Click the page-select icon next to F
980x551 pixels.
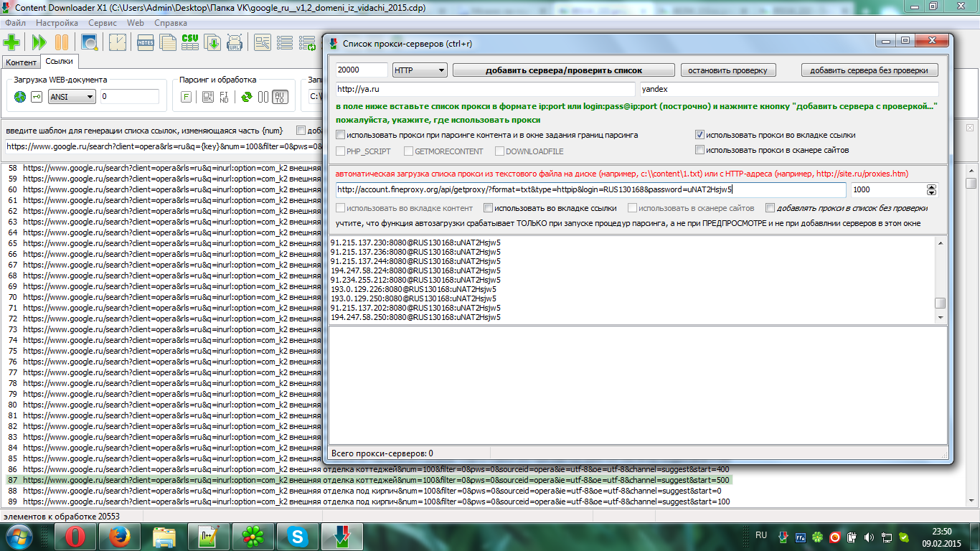coord(207,97)
